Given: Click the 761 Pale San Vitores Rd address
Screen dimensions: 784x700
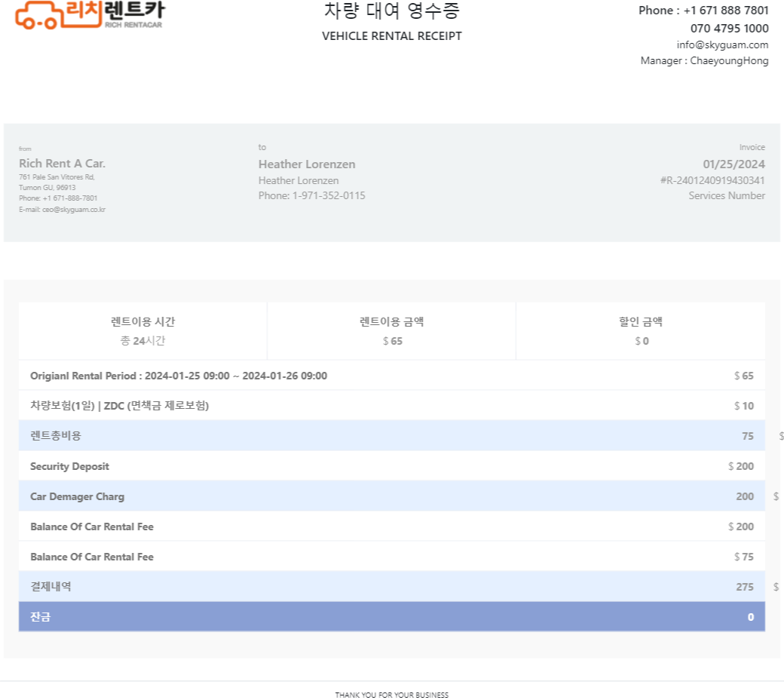Looking at the screenshot, I should tap(57, 177).
